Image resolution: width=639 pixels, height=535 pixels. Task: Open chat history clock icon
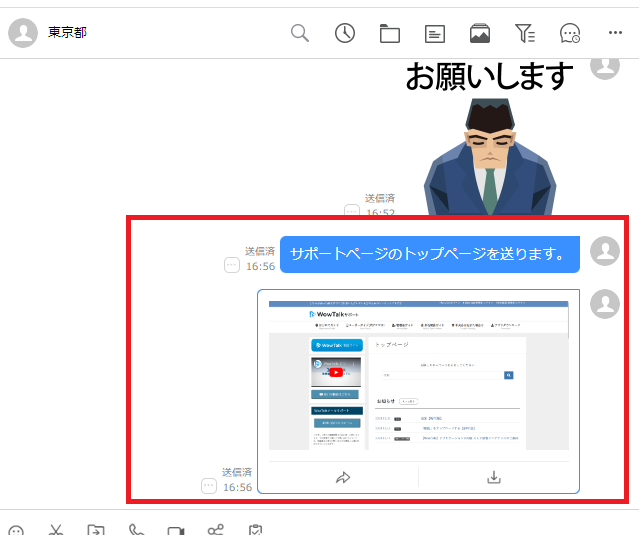pyautogui.click(x=345, y=33)
